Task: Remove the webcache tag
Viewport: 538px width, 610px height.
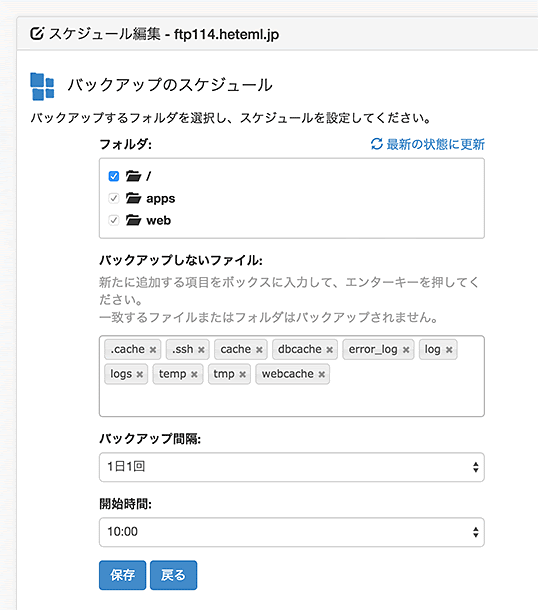Action: click(321, 374)
